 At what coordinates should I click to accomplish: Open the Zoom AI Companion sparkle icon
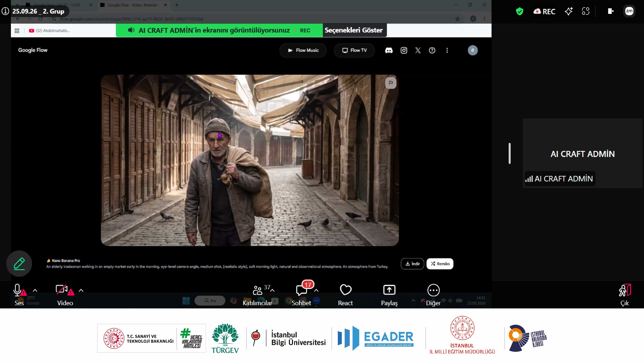(569, 11)
